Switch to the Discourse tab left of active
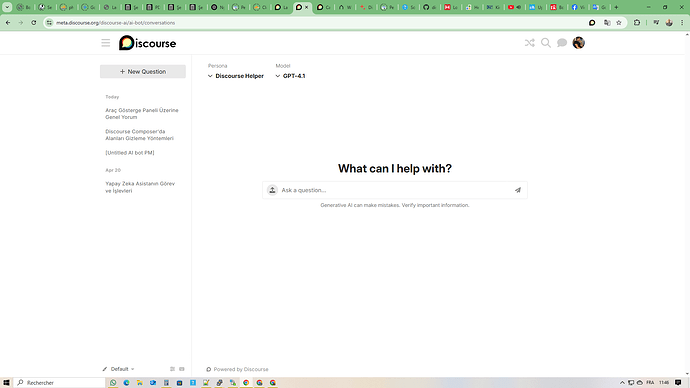Image resolution: width=690 pixels, height=388 pixels. (x=281, y=7)
